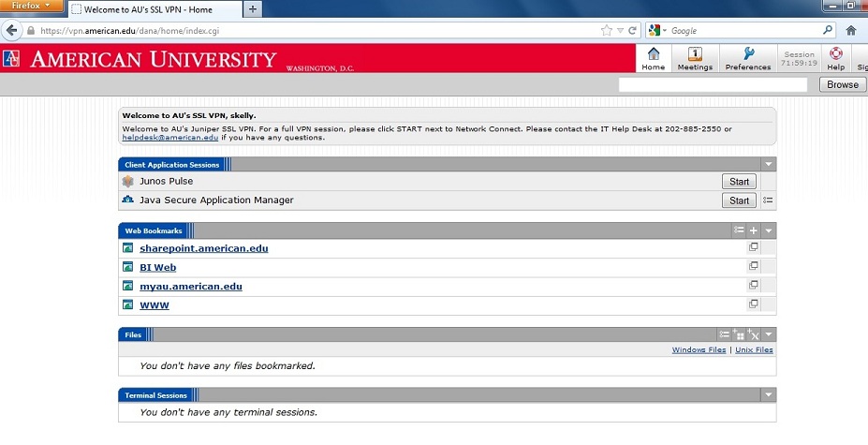Open myau.american.edu bookmark link
The height and width of the screenshot is (445, 868).
[191, 286]
